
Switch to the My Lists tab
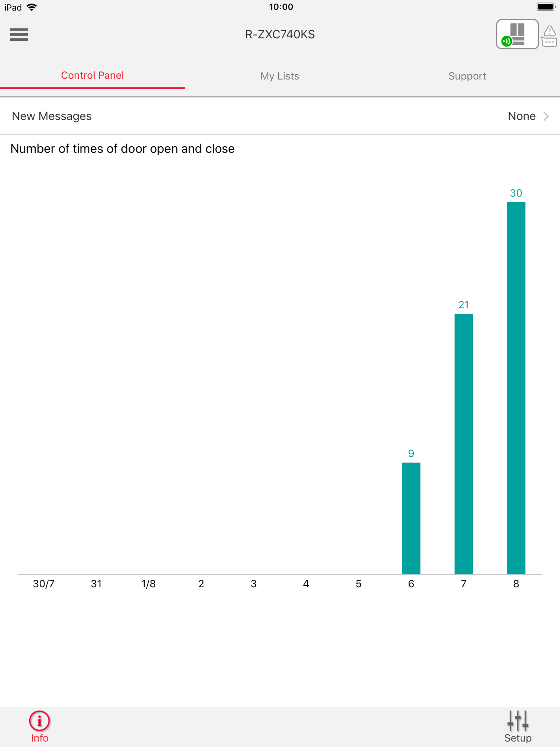click(x=280, y=76)
